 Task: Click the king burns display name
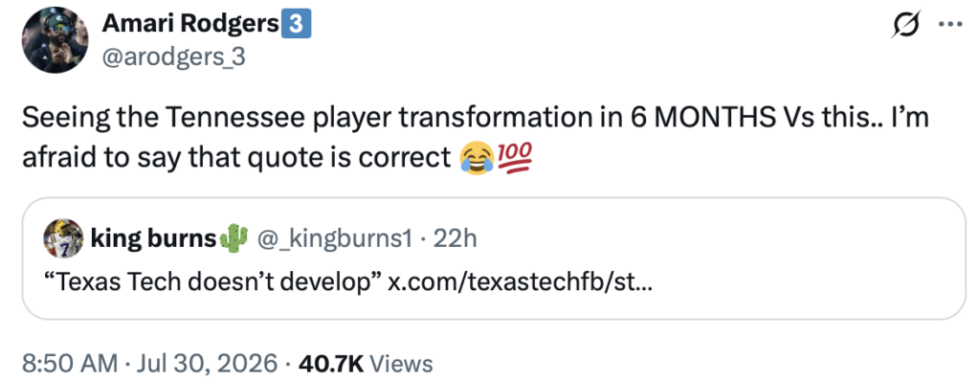[153, 238]
